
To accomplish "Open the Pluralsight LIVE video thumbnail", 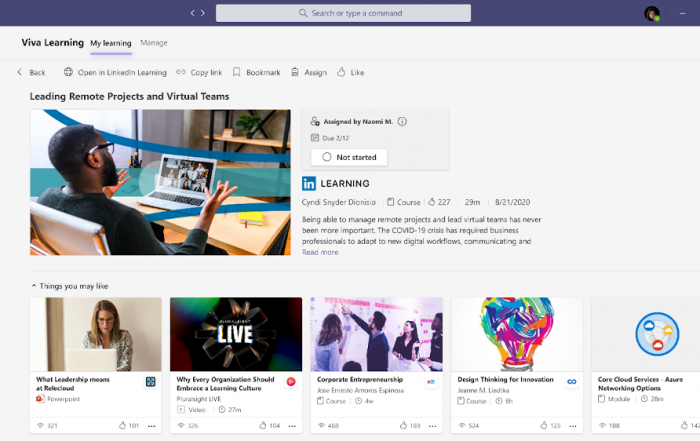I will pos(236,334).
